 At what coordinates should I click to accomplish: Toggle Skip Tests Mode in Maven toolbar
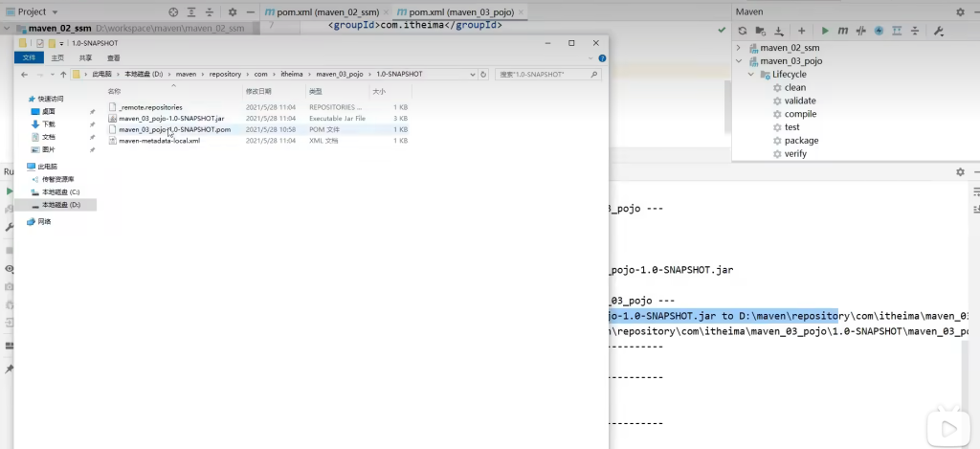(879, 31)
